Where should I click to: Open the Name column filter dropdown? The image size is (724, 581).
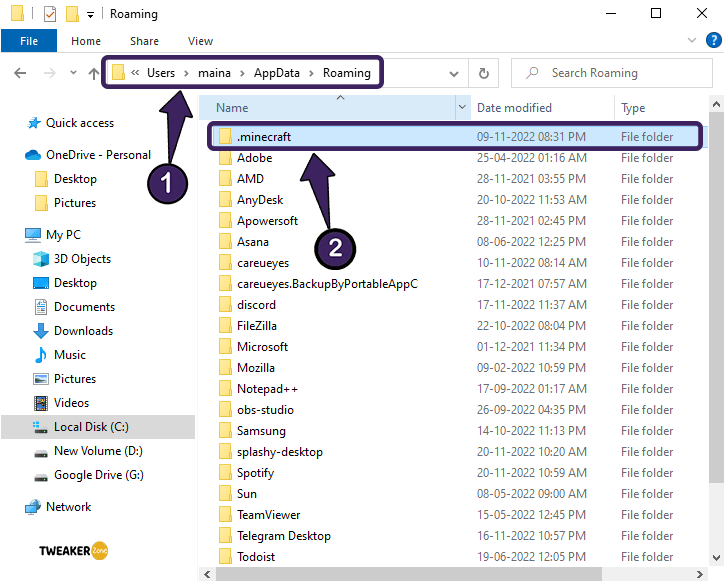462,108
